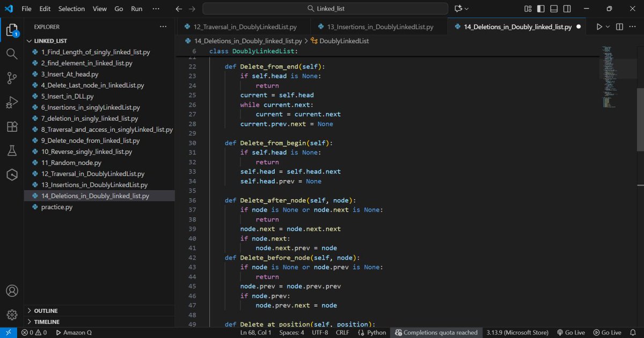
Task: Toggle the Primary Side Bar
Action: pos(540,9)
